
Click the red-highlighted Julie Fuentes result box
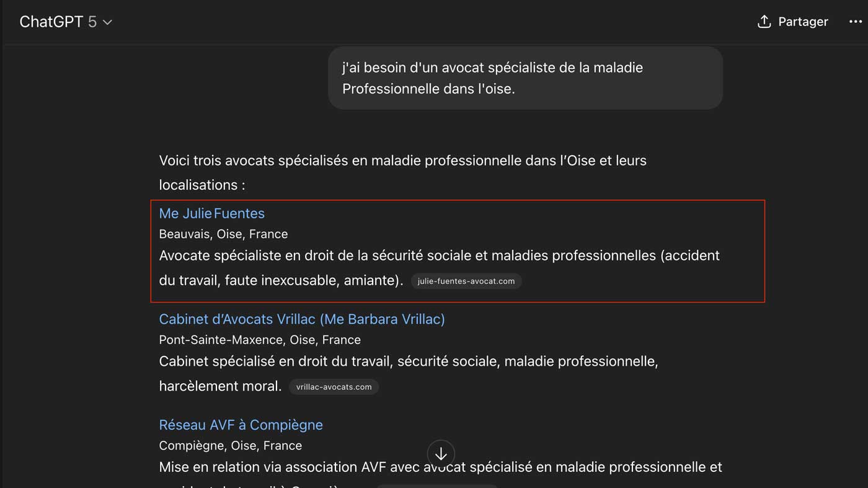pyautogui.click(x=459, y=251)
